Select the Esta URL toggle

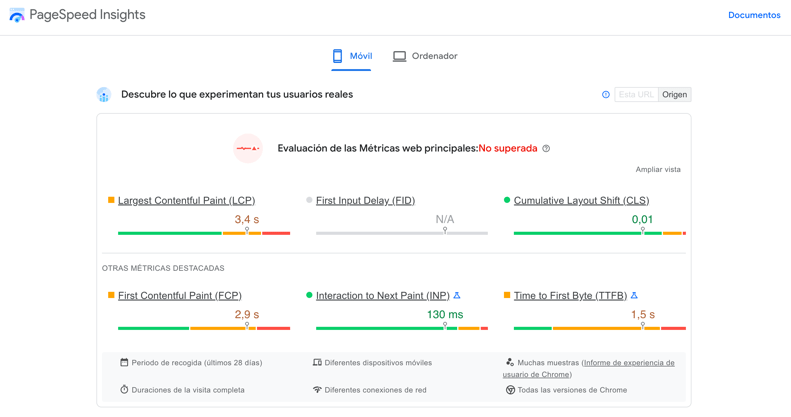[x=636, y=94]
